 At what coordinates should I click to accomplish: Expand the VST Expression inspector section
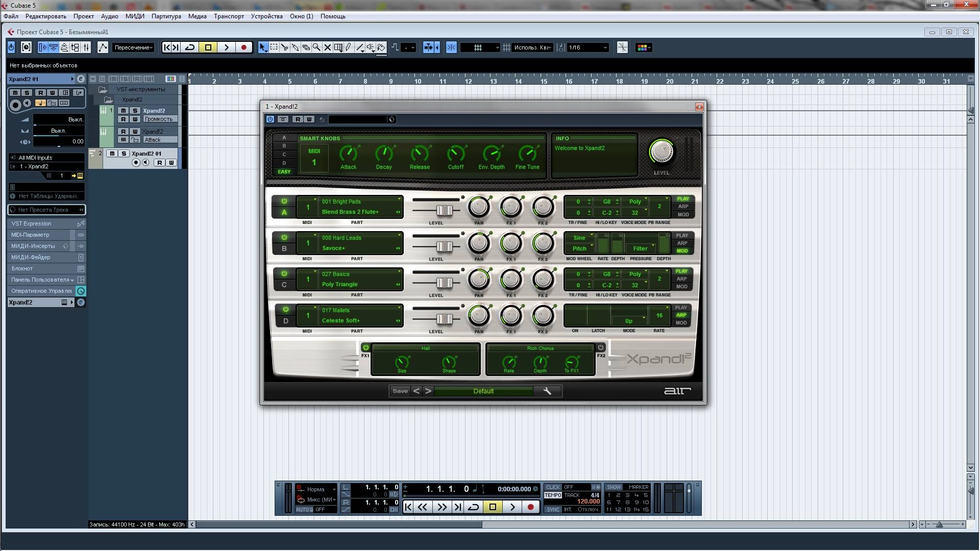pyautogui.click(x=46, y=223)
